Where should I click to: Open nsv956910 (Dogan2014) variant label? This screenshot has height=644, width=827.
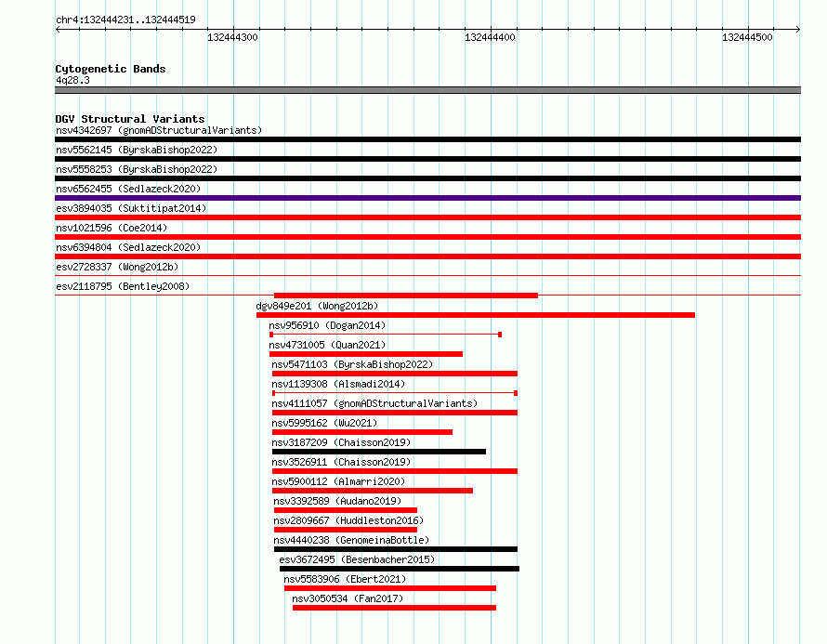click(327, 325)
